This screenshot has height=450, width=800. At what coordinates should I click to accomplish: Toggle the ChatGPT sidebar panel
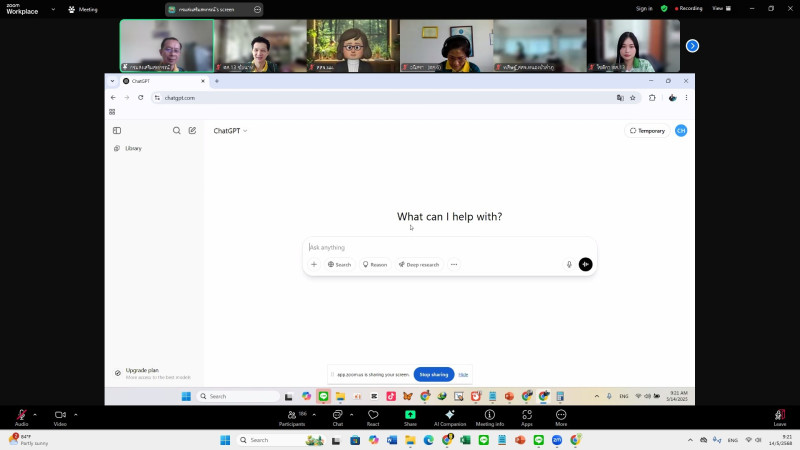click(x=117, y=131)
